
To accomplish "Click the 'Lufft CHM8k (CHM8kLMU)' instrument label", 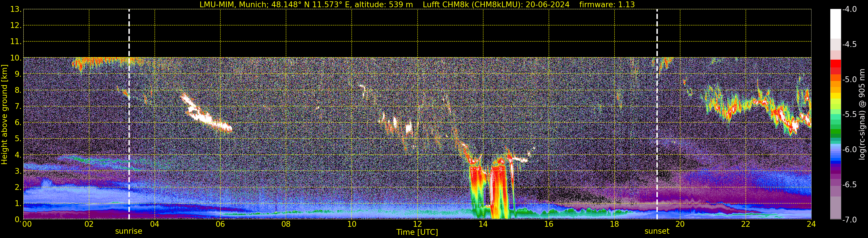I will (472, 5).
